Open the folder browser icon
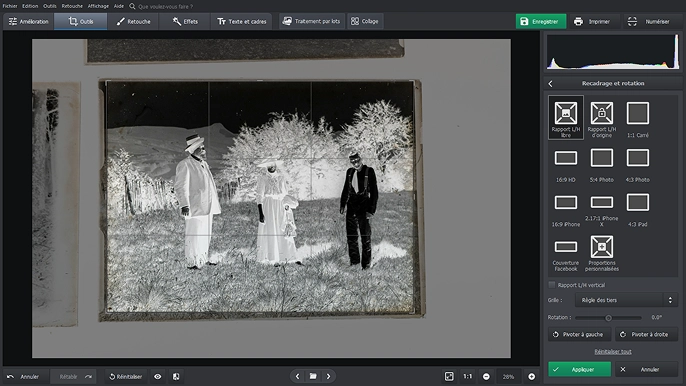686x386 pixels. coord(313,376)
